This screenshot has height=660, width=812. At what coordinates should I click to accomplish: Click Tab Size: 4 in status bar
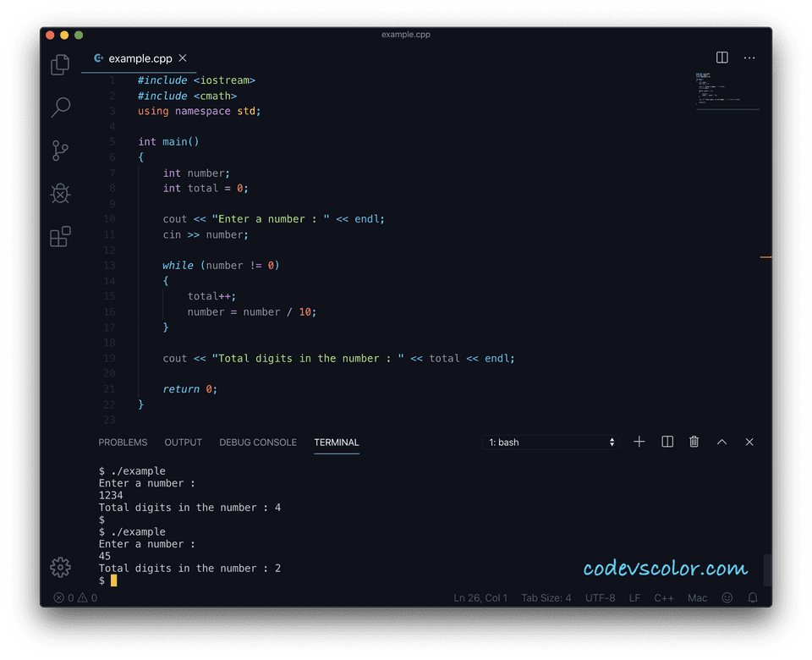point(546,598)
